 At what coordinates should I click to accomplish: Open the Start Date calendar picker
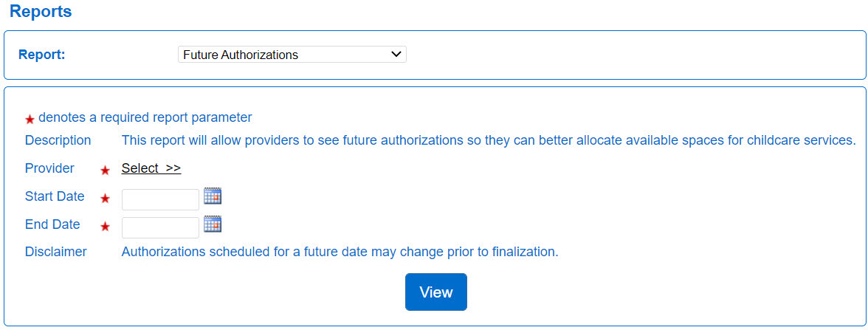pyautogui.click(x=213, y=196)
